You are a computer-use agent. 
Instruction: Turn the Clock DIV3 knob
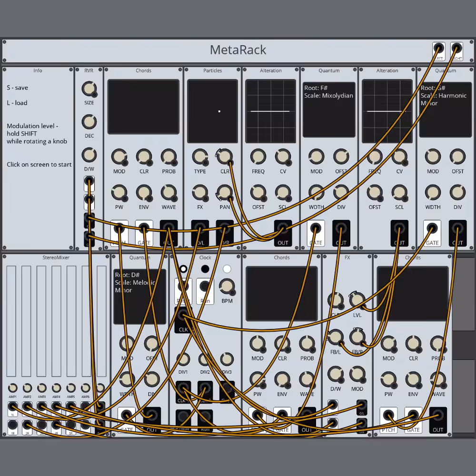coord(227,359)
